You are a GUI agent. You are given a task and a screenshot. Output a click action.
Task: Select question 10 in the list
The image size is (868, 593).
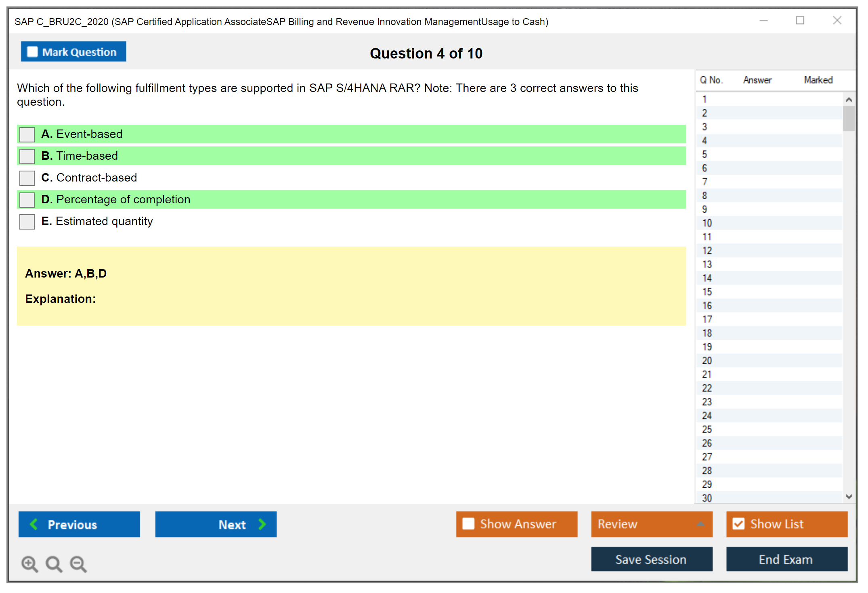pos(707,223)
